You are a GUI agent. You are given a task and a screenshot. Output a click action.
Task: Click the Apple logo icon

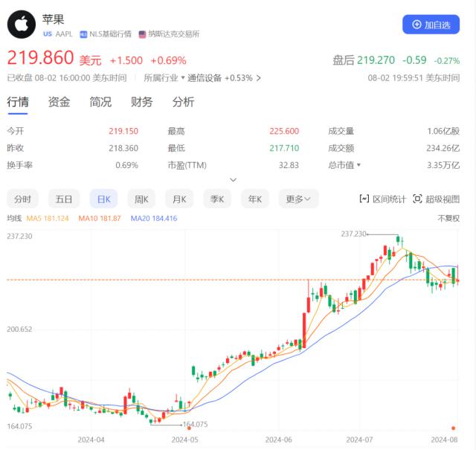22,25
